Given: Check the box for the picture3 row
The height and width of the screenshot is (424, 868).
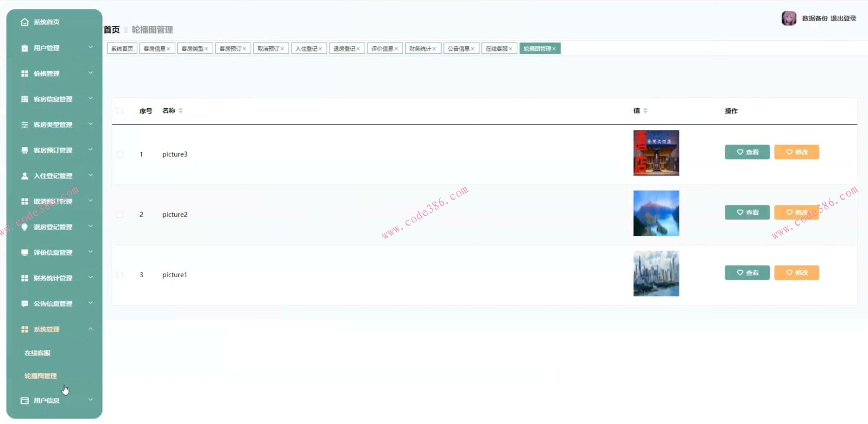Looking at the screenshot, I should [120, 155].
